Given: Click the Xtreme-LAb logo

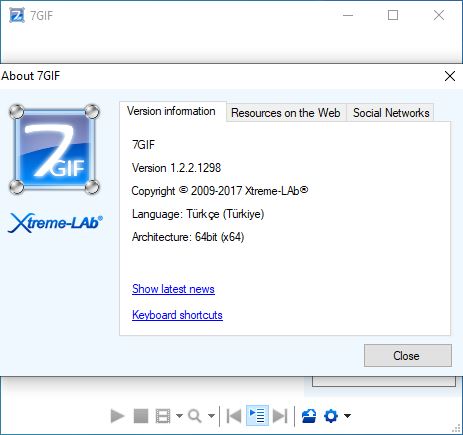Looking at the screenshot, I should tap(55, 222).
